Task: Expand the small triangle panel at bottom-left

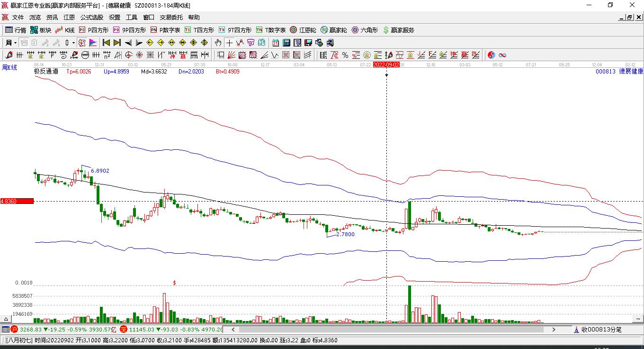Action: pos(7,319)
